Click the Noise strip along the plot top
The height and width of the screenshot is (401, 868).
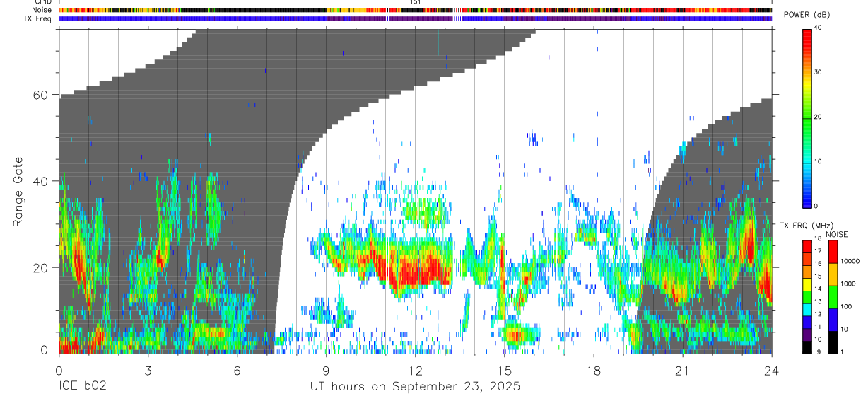pyautogui.click(x=415, y=11)
